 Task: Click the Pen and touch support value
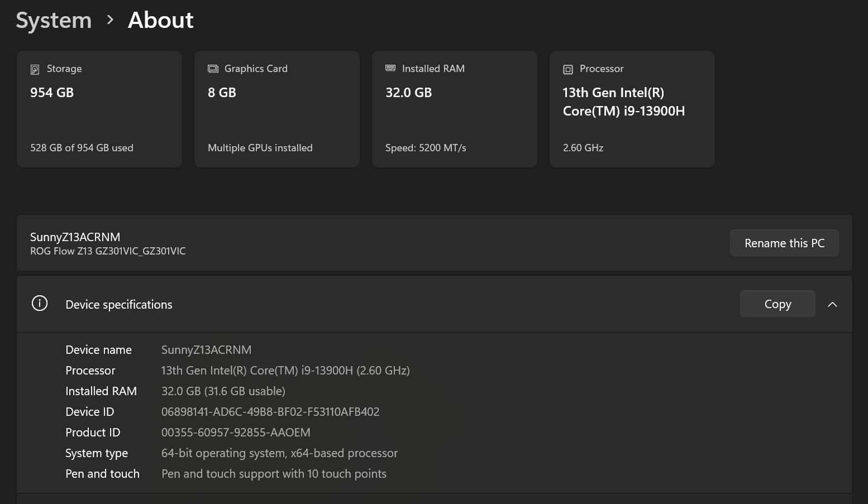(x=274, y=474)
